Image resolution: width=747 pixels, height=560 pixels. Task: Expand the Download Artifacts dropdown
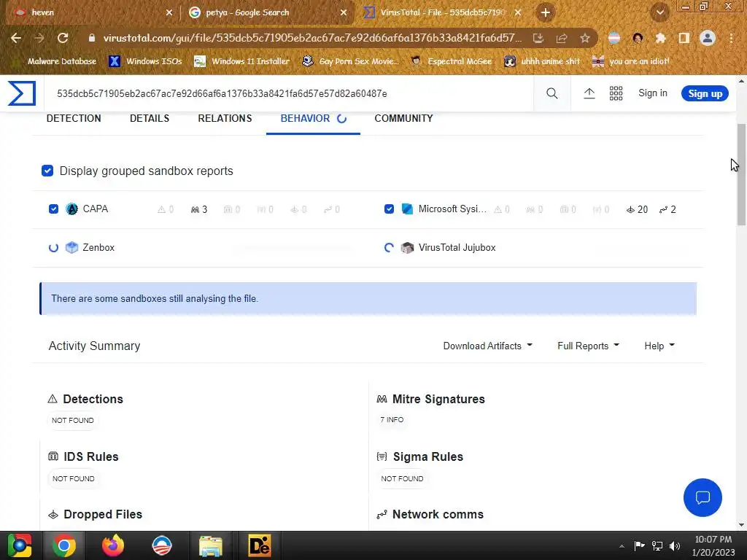[488, 346]
